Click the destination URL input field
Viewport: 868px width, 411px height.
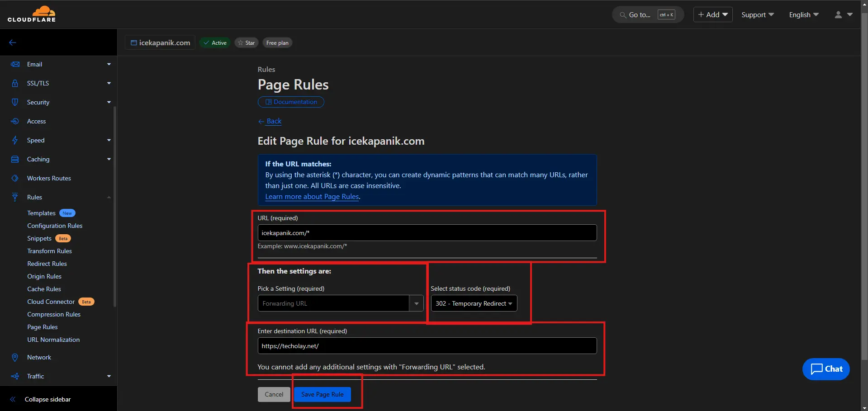point(427,346)
